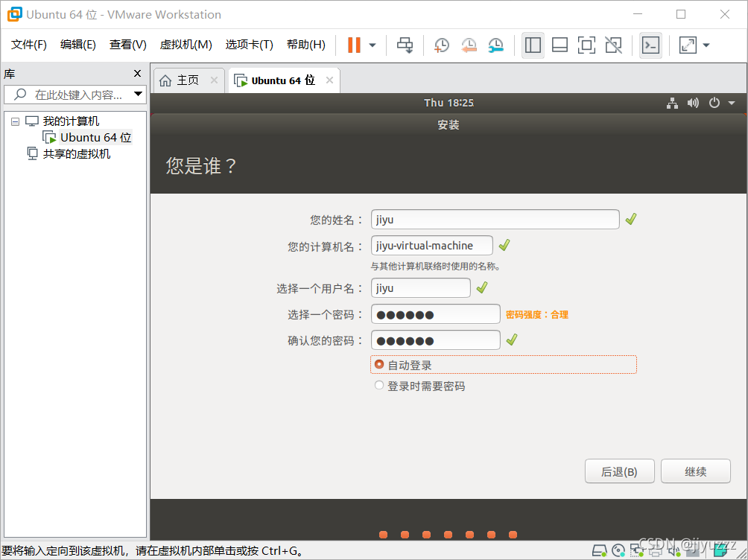Take a snapshot of the virtual machine
Screen dimensions: 748x560
(x=441, y=45)
